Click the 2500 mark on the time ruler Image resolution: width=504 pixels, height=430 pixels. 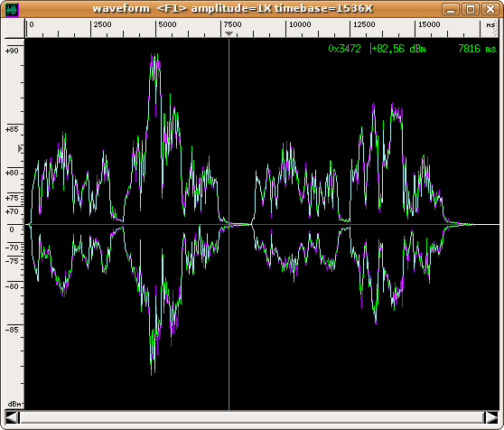pos(103,24)
